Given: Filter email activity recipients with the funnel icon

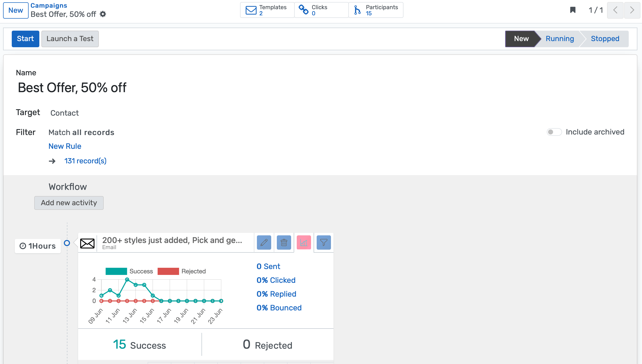Looking at the screenshot, I should tap(324, 242).
